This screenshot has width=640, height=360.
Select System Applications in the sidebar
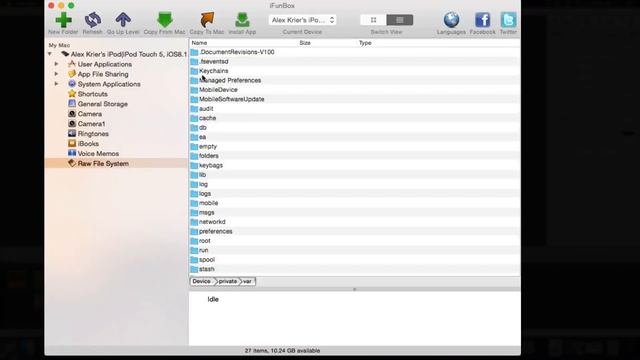tap(109, 84)
